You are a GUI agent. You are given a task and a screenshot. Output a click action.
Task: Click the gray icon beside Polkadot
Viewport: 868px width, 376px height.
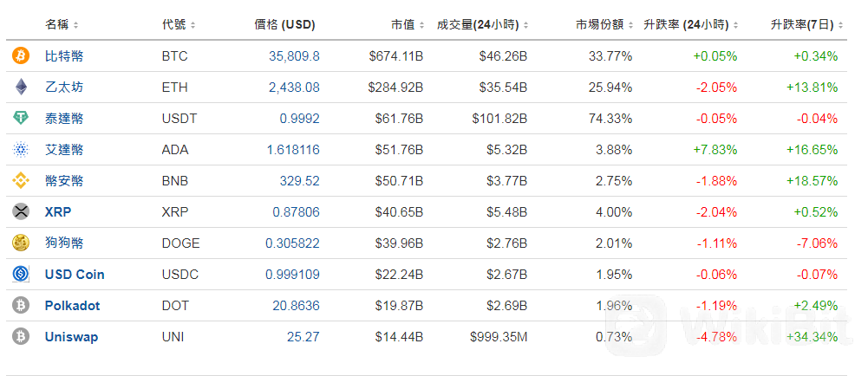[x=21, y=305]
